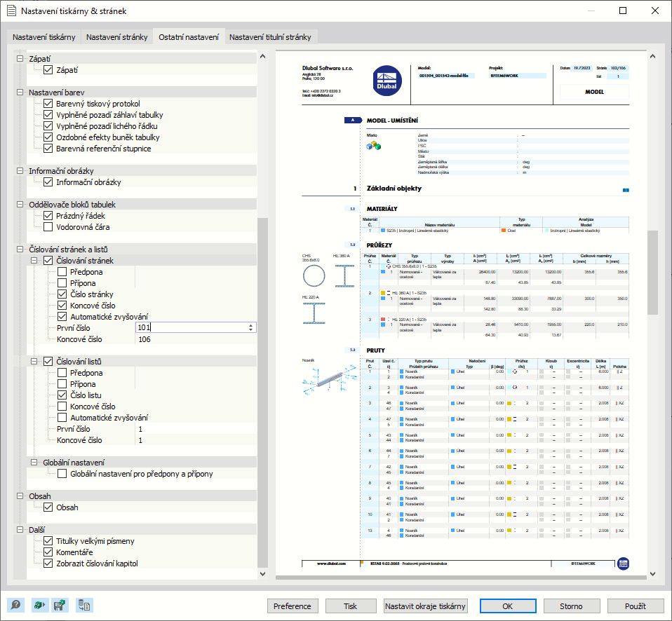Click the round Dlubal logo in preview footer
Viewport: 672px width, 621px height.
(x=623, y=564)
